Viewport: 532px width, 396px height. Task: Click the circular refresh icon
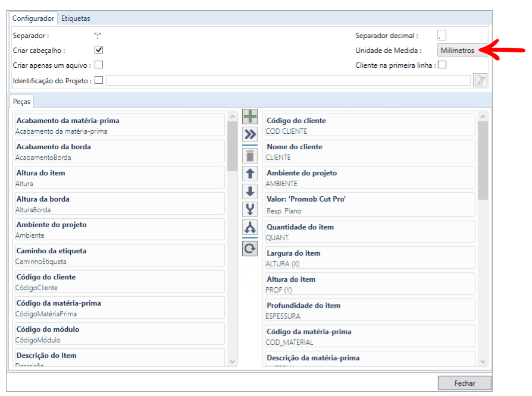(x=250, y=249)
